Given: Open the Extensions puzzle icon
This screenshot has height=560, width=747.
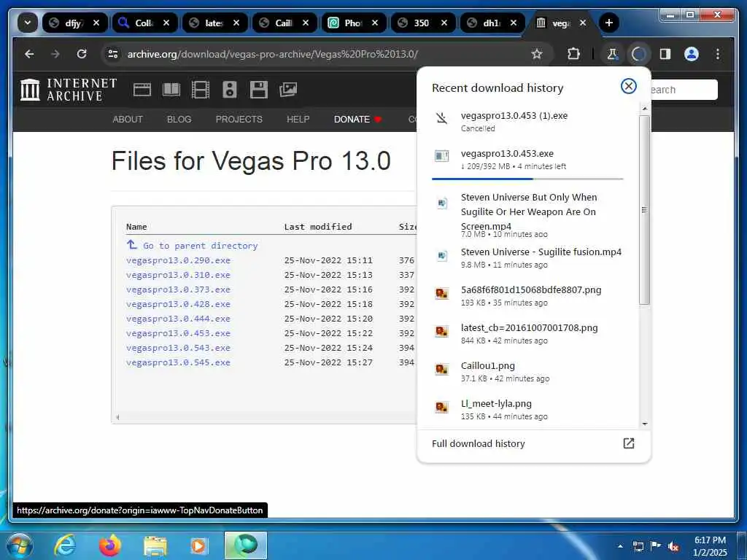Looking at the screenshot, I should pyautogui.click(x=573, y=54).
